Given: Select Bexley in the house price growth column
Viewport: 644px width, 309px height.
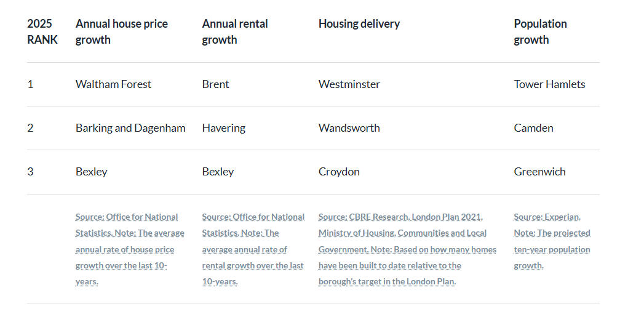Looking at the screenshot, I should click(92, 172).
